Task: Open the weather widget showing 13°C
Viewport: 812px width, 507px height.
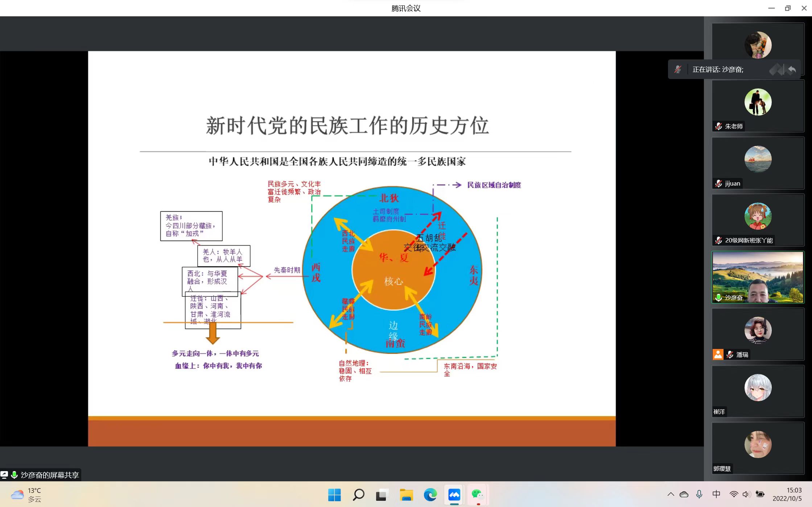Action: pos(26,495)
